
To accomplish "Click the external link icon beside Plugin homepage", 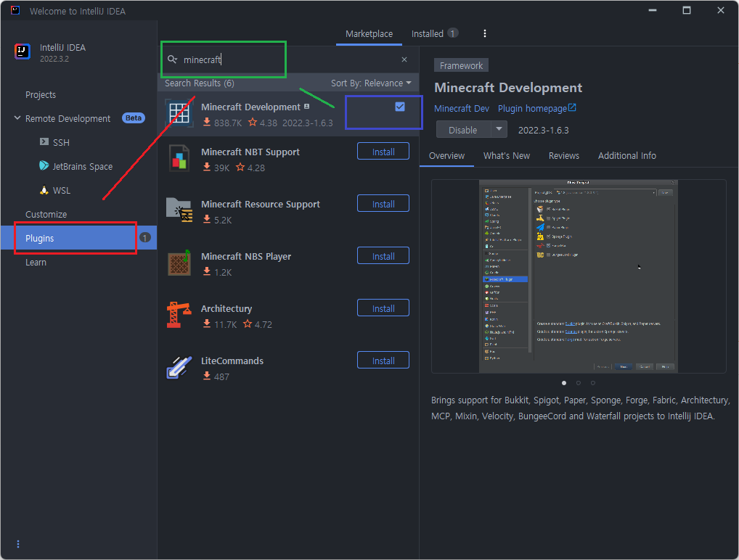I will 572,108.
